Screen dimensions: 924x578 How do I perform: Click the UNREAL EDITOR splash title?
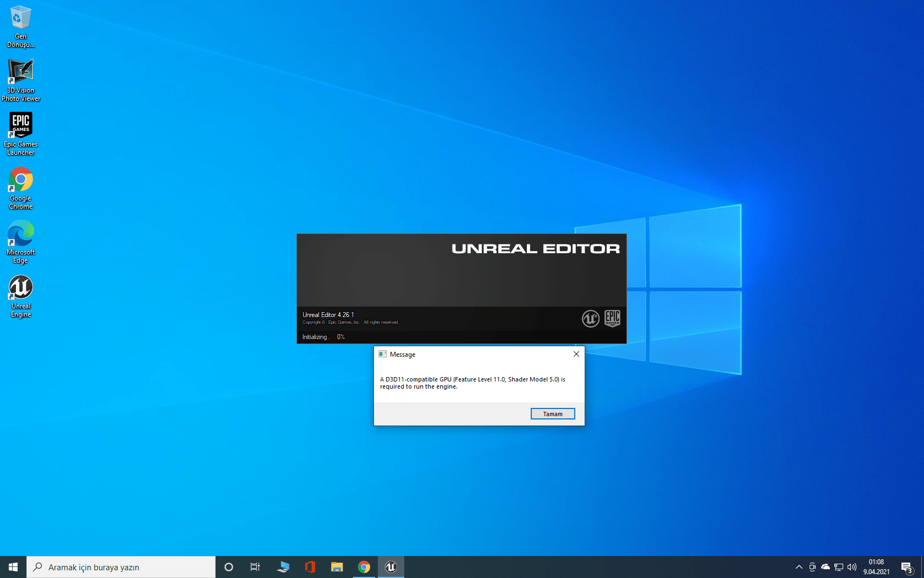536,249
